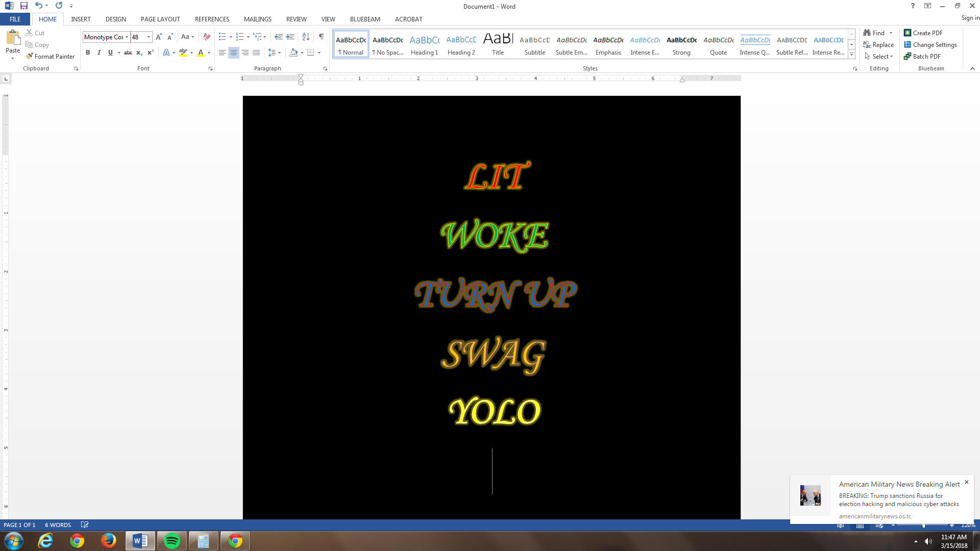Click the Strikethrough text icon
The height and width of the screenshot is (551, 980).
[128, 53]
